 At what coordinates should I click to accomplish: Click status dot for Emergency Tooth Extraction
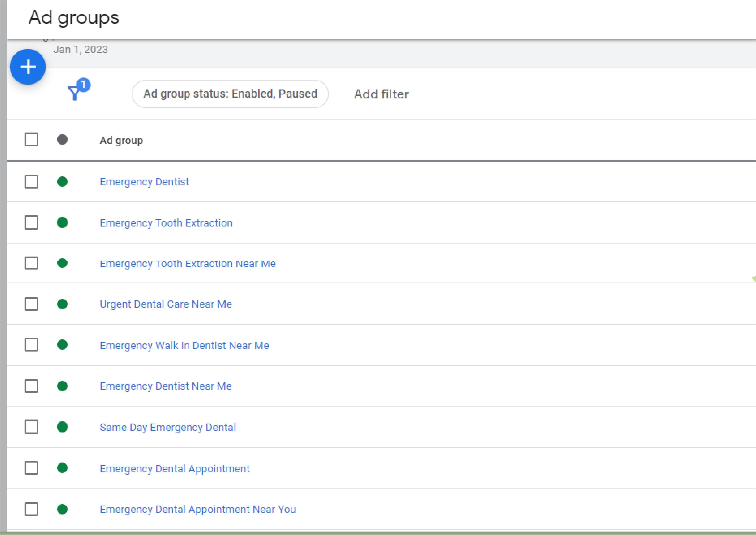pos(62,222)
